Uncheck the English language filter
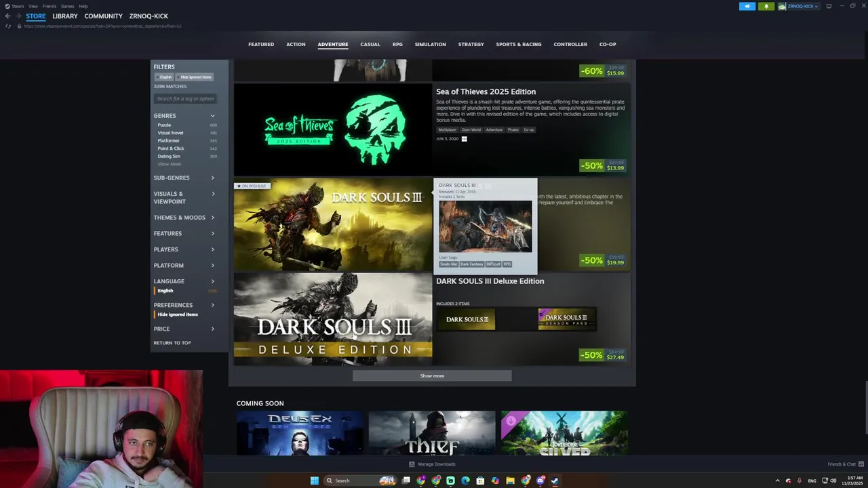The width and height of the screenshot is (868, 488). pyautogui.click(x=165, y=291)
